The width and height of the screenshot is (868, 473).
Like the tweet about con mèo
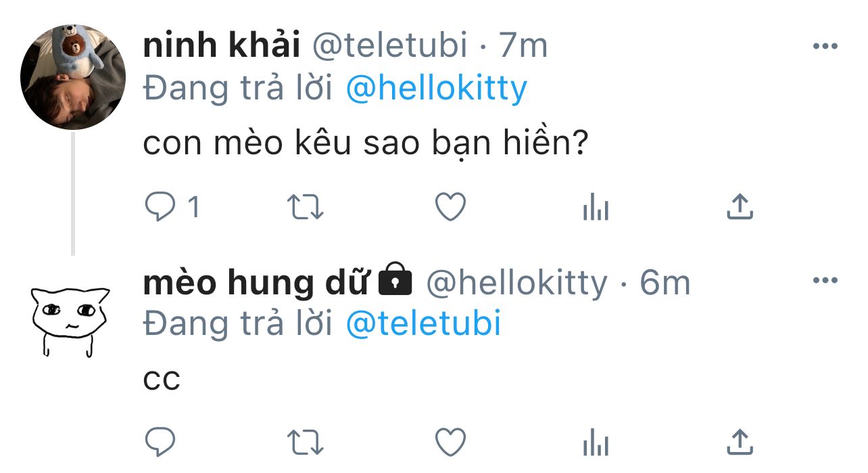click(x=450, y=207)
